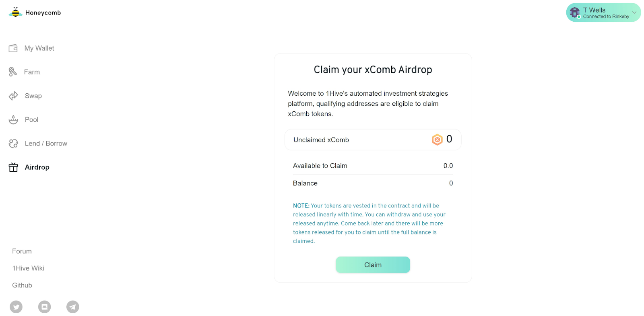644x316 pixels.
Task: Click the xComb token hexagon icon
Action: 437,140
